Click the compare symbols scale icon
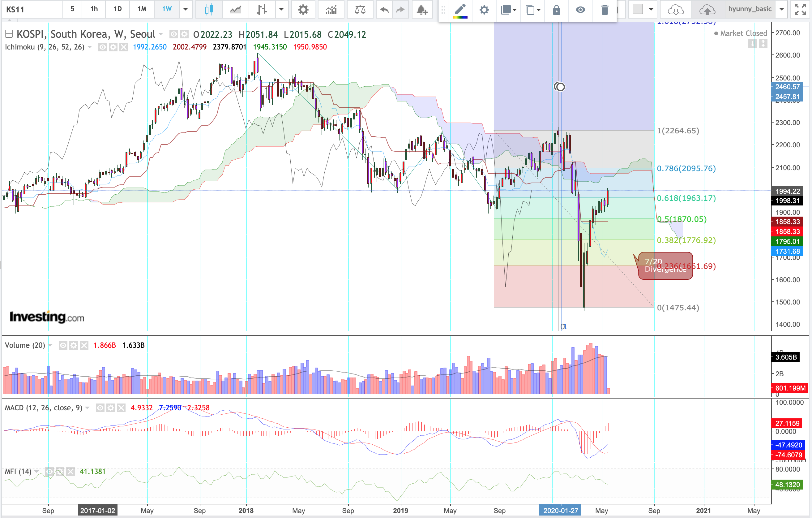 360,9
